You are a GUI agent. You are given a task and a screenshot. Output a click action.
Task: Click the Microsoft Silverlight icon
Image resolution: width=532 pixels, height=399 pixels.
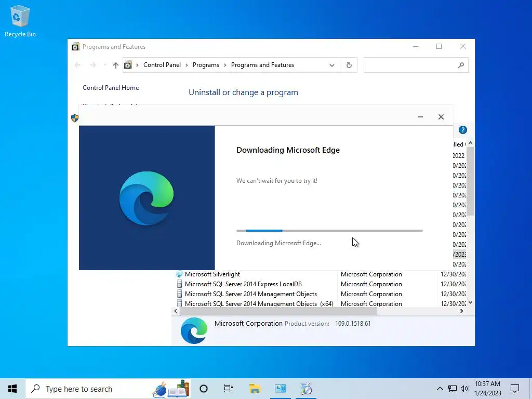pyautogui.click(x=179, y=274)
